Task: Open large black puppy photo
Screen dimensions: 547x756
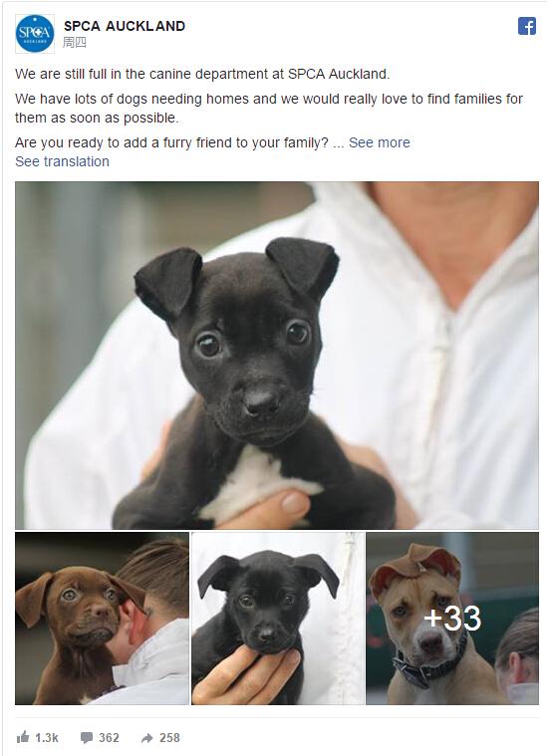Action: pyautogui.click(x=277, y=356)
